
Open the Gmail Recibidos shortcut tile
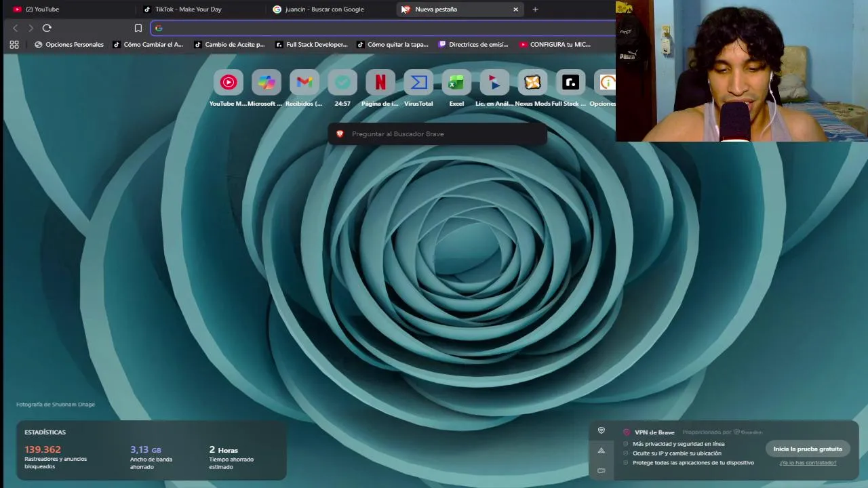pos(304,83)
